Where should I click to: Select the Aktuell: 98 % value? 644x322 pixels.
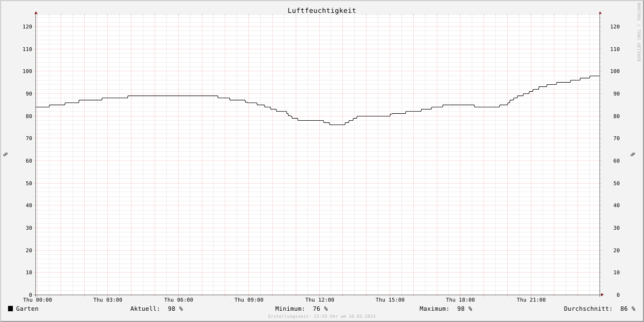click(x=157, y=309)
